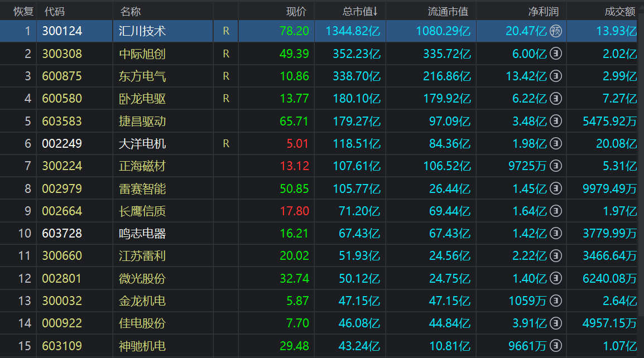Sort the table by 名称 column header
Image resolution: width=644 pixels, height=358 pixels.
coord(131,12)
